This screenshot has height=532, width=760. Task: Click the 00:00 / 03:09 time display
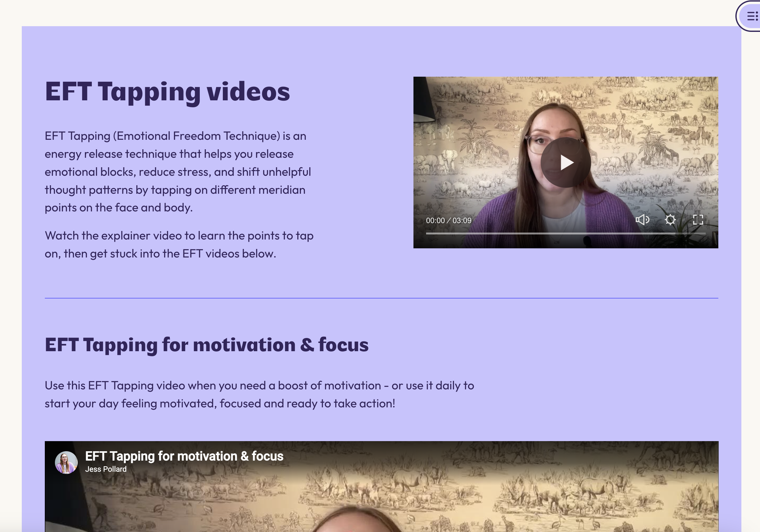tap(448, 221)
